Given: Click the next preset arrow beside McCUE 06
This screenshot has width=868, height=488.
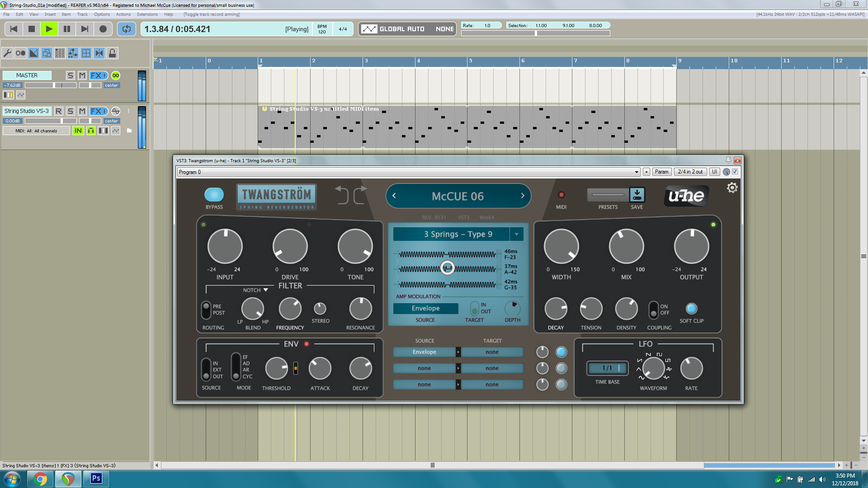Looking at the screenshot, I should 523,196.
